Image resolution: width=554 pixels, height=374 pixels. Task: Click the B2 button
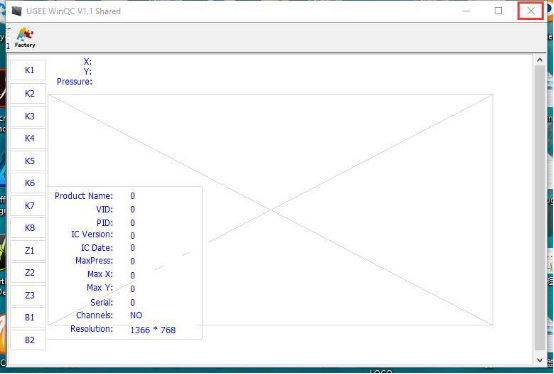click(28, 340)
